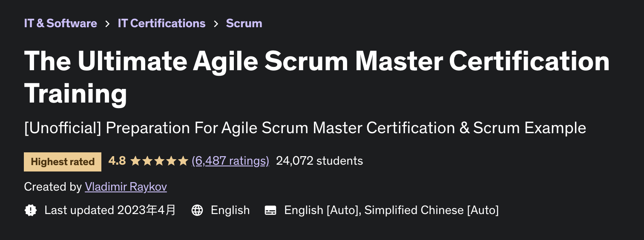Click chevron after IT & Software breadcrumb
This screenshot has width=644, height=240.
point(107,23)
